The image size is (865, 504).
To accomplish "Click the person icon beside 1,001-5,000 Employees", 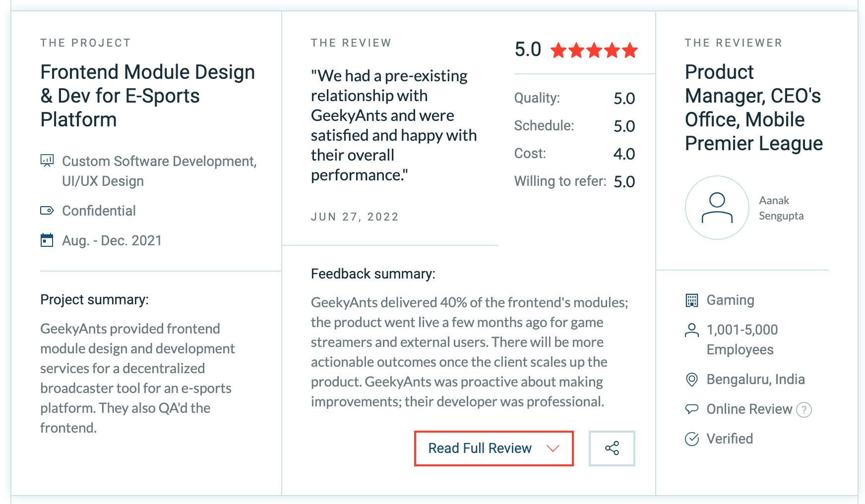I will coord(691,330).
